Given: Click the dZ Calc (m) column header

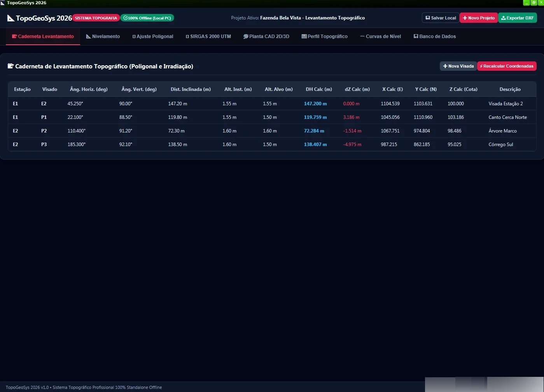Looking at the screenshot, I should [x=357, y=89].
